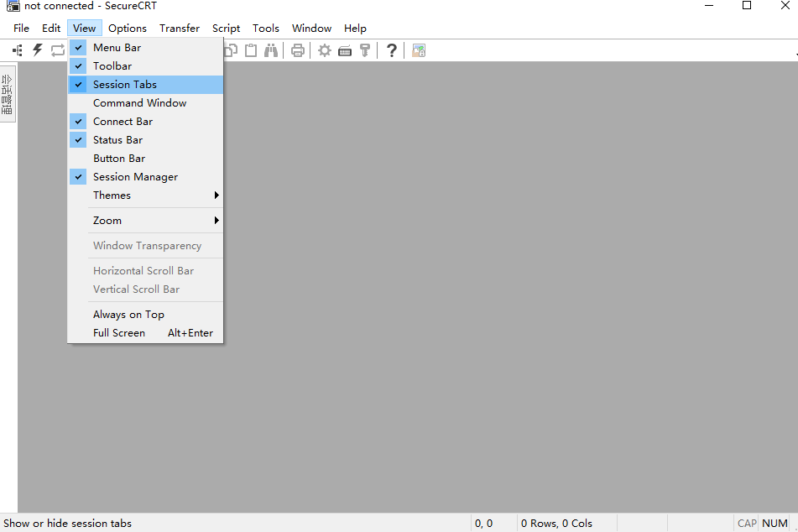The width and height of the screenshot is (798, 532).
Task: Maximize the SecureCRT window
Action: [x=747, y=6]
